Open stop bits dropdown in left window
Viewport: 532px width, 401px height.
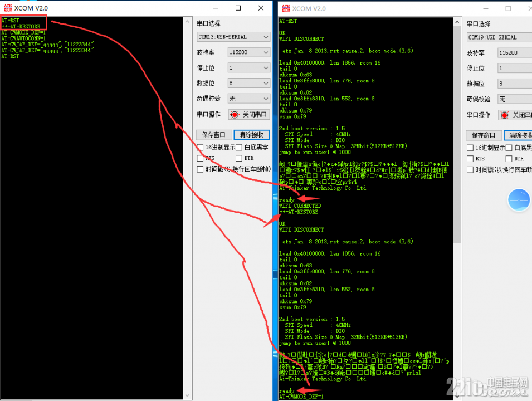(248, 68)
